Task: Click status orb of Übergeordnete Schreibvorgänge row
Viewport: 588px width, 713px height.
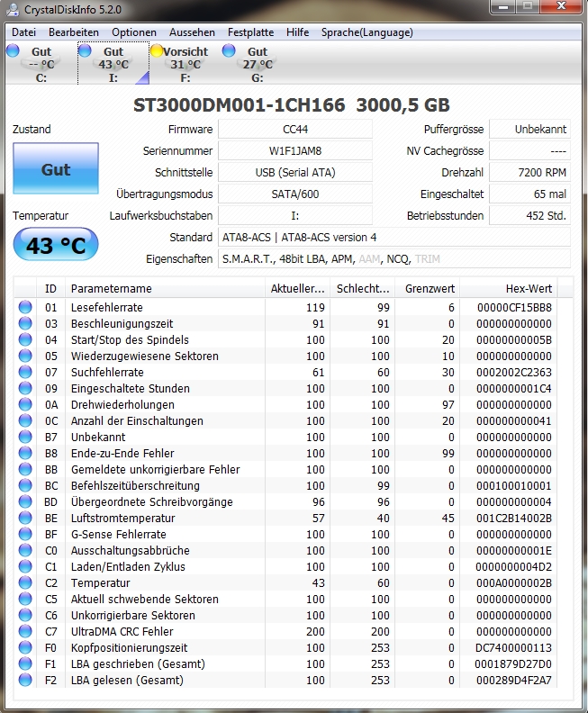Action: [x=25, y=502]
